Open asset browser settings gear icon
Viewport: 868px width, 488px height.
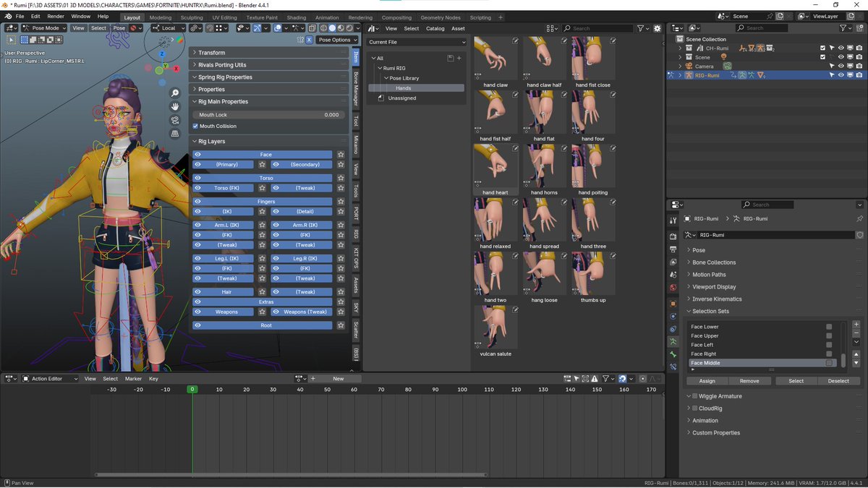click(x=658, y=28)
